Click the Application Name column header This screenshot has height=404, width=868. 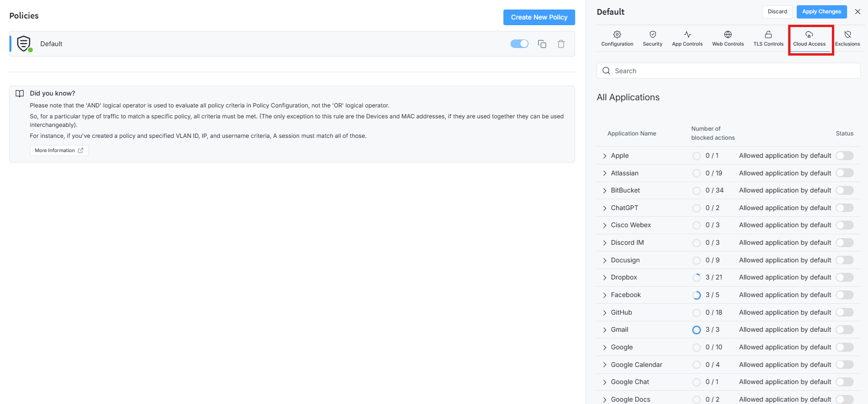point(631,134)
